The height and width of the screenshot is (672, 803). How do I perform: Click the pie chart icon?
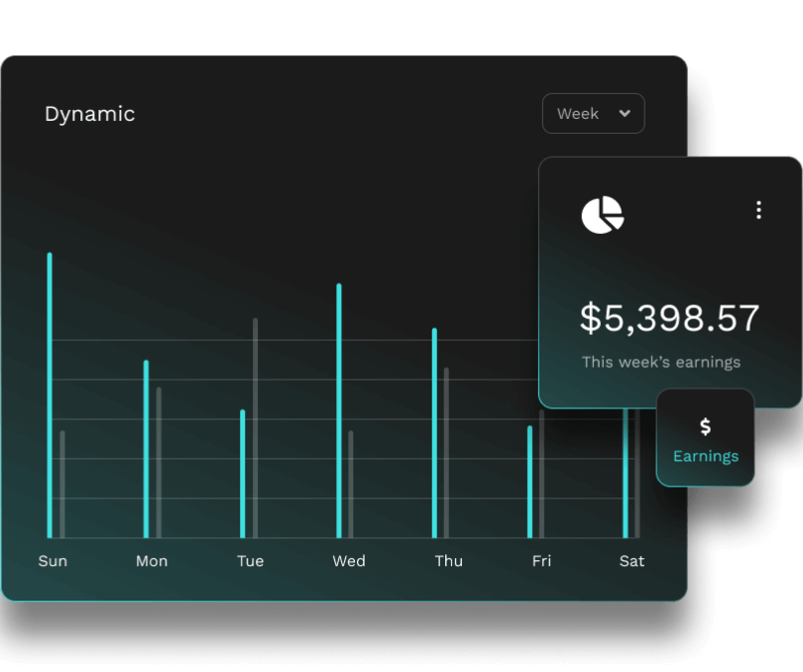(602, 215)
